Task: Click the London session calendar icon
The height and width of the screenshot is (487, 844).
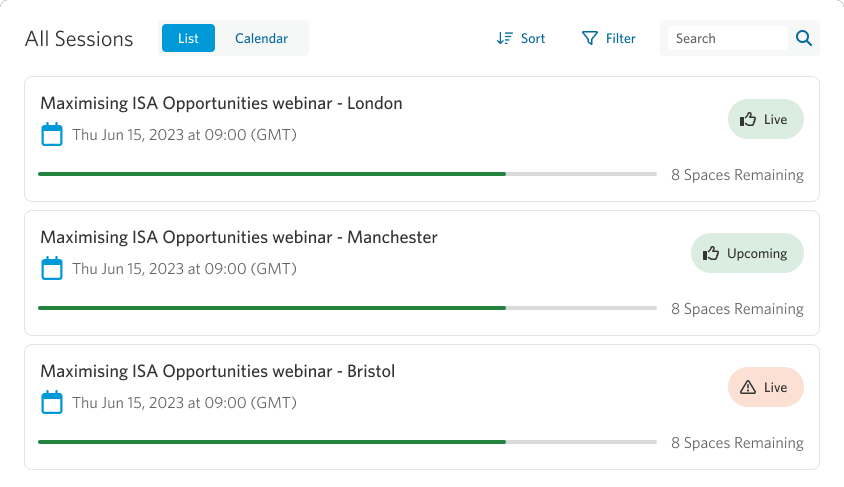Action: point(52,135)
